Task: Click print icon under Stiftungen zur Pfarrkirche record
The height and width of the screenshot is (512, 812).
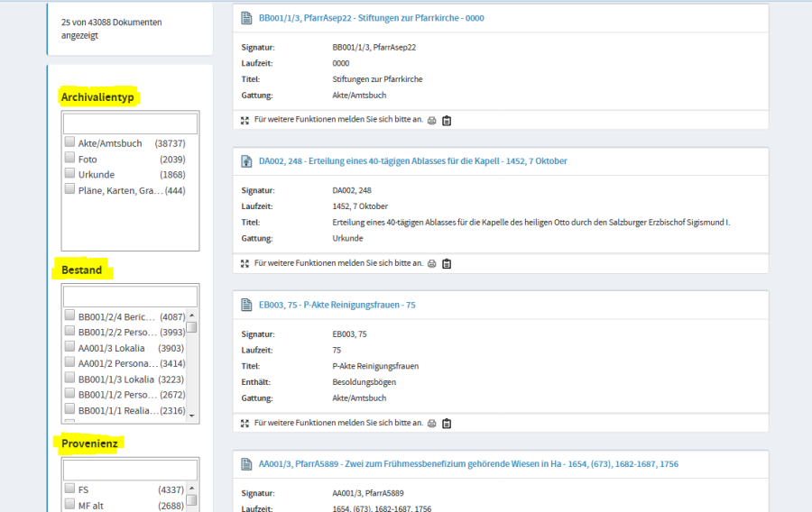Action: 431,120
